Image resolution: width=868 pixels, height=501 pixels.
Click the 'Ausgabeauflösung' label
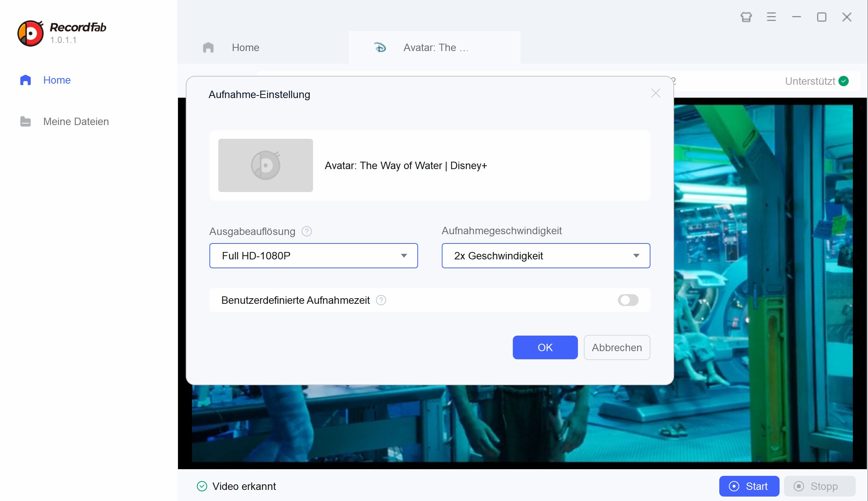pos(252,232)
